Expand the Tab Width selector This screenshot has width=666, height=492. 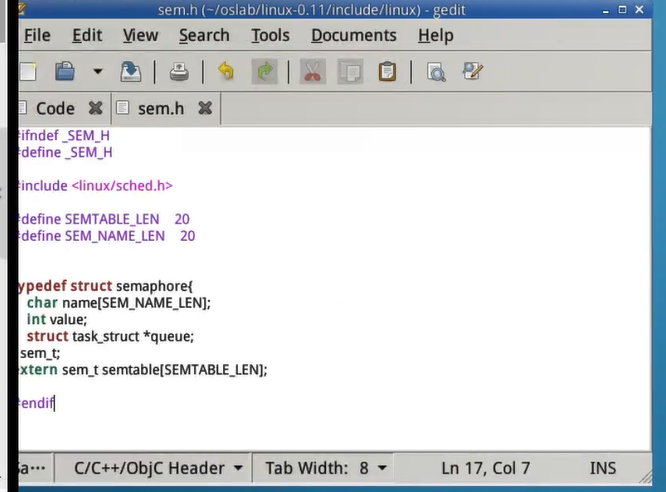pos(325,468)
